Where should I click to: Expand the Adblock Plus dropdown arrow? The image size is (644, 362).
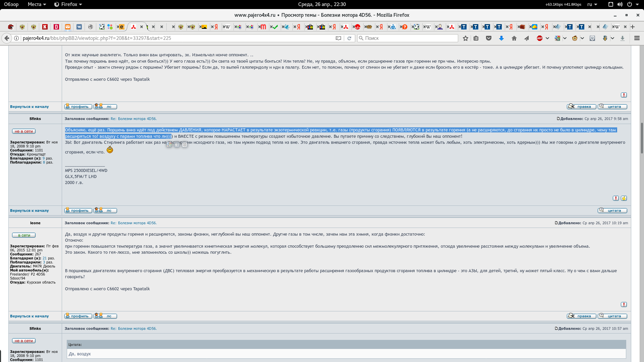point(547,38)
